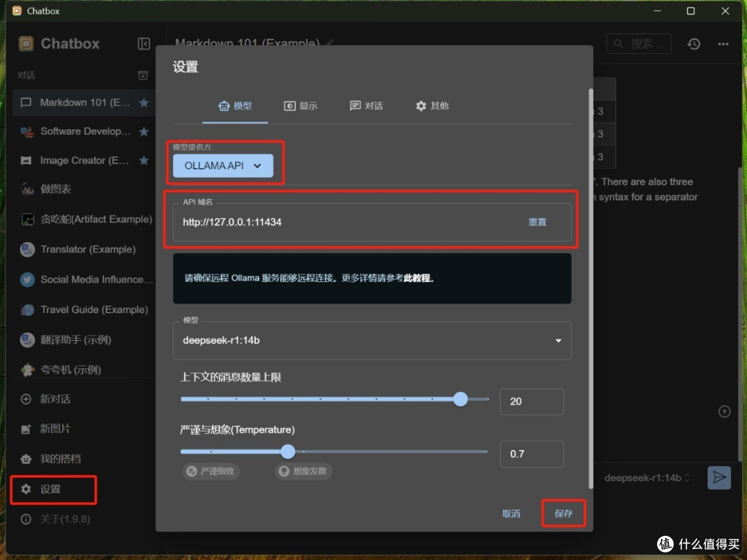
Task: Open Markdown 101 conversation in sidebar
Action: click(84, 102)
